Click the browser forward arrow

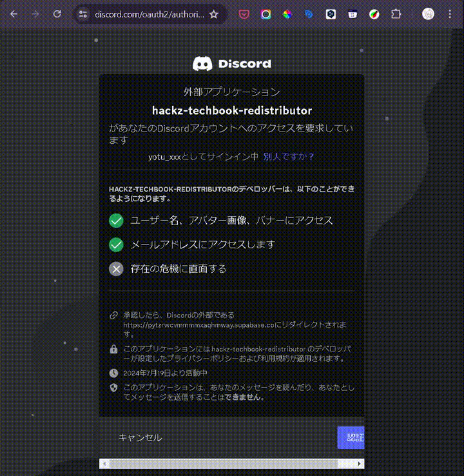pos(35,14)
